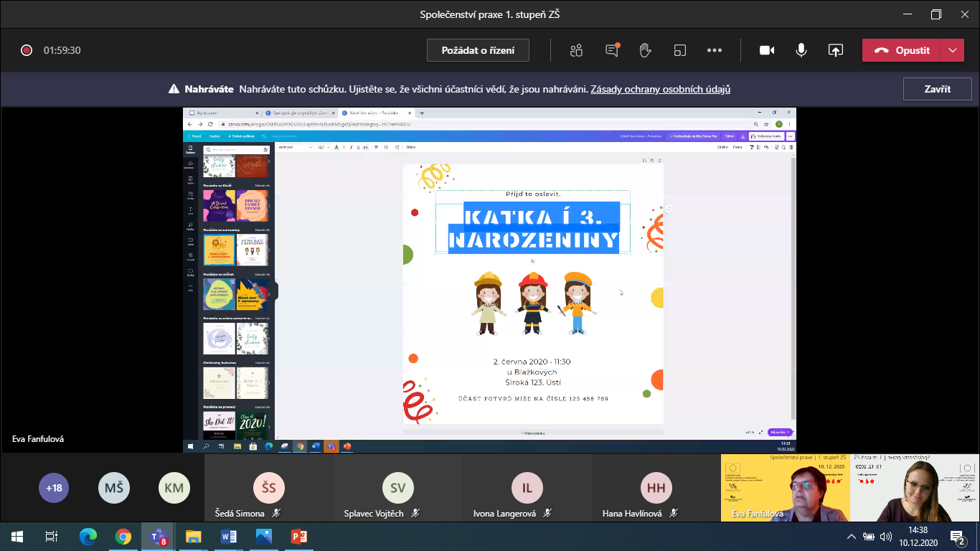The width and height of the screenshot is (980, 551).
Task: Click the Požádat o řízení button
Action: click(x=479, y=50)
